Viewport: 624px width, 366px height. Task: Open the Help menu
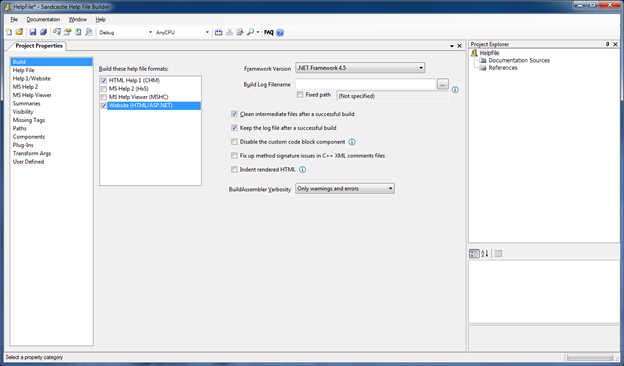[101, 19]
